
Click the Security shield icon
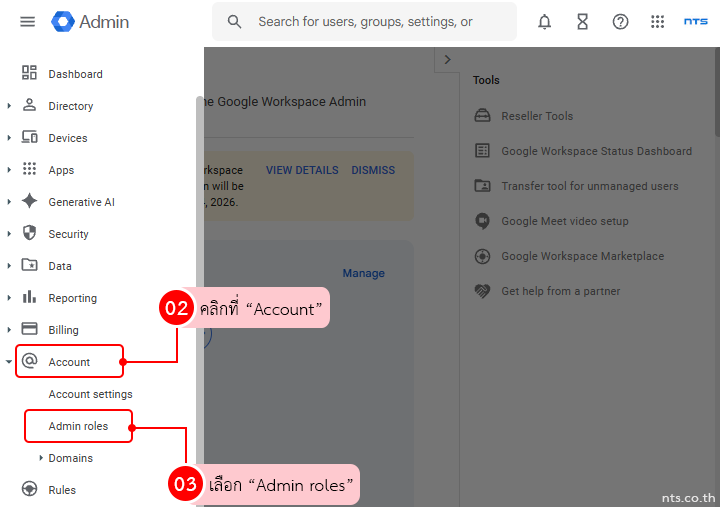(29, 233)
